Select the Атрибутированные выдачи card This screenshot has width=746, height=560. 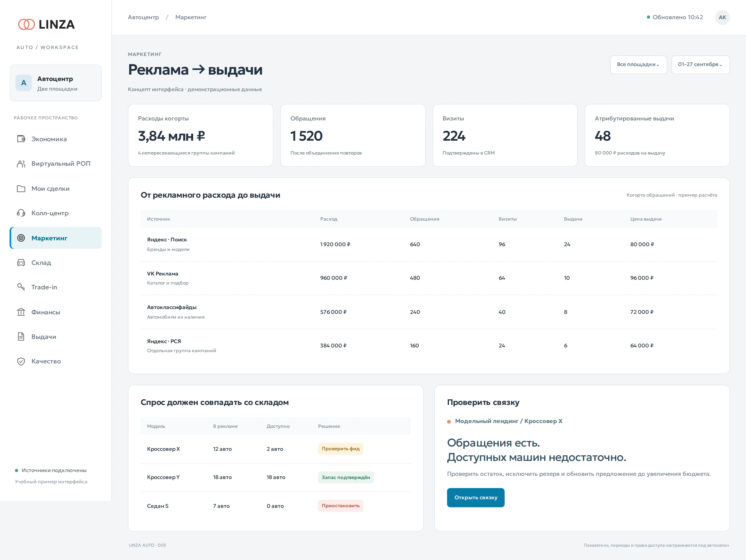click(x=657, y=135)
